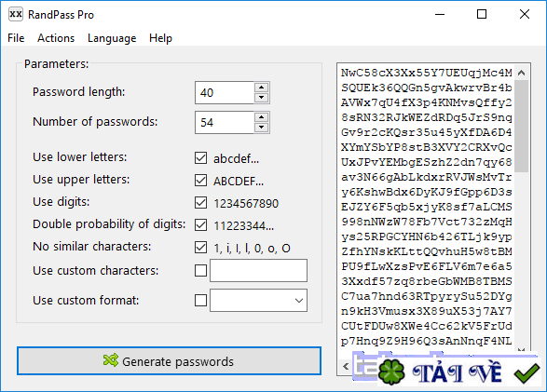Toggle the Use upper letters checkbox
The image size is (547, 392).
coord(200,181)
